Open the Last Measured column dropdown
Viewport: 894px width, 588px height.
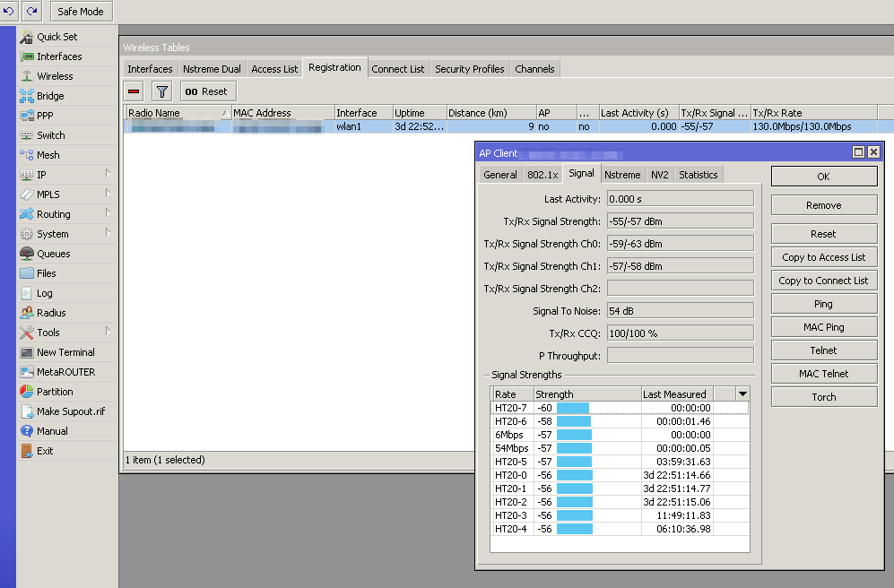click(742, 393)
